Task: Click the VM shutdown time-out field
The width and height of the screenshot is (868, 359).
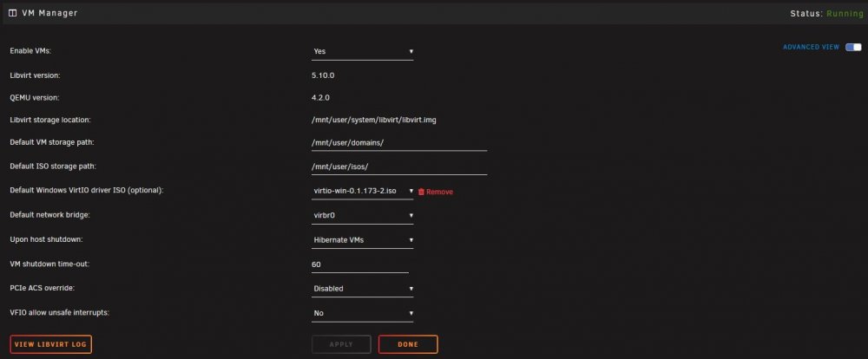Action: tap(360, 264)
